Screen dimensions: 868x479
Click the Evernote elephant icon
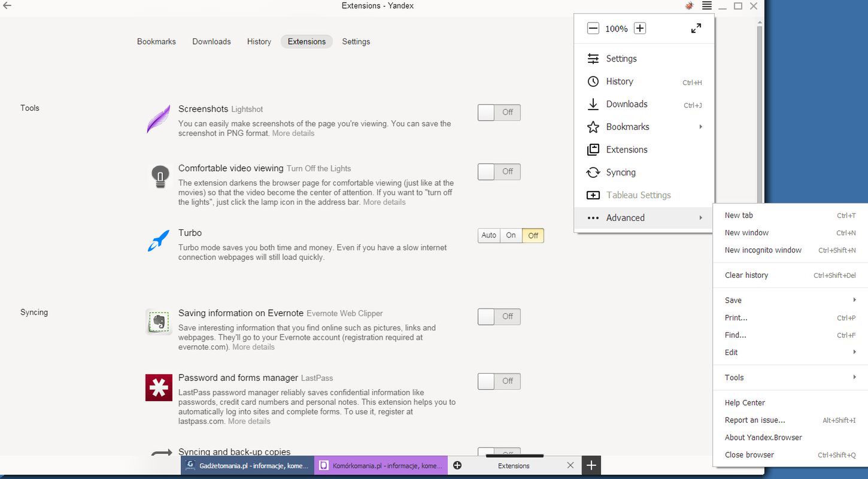[x=159, y=322]
